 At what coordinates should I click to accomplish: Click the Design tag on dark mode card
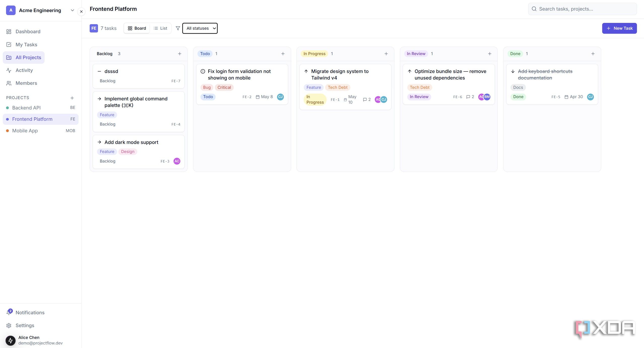pyautogui.click(x=128, y=151)
